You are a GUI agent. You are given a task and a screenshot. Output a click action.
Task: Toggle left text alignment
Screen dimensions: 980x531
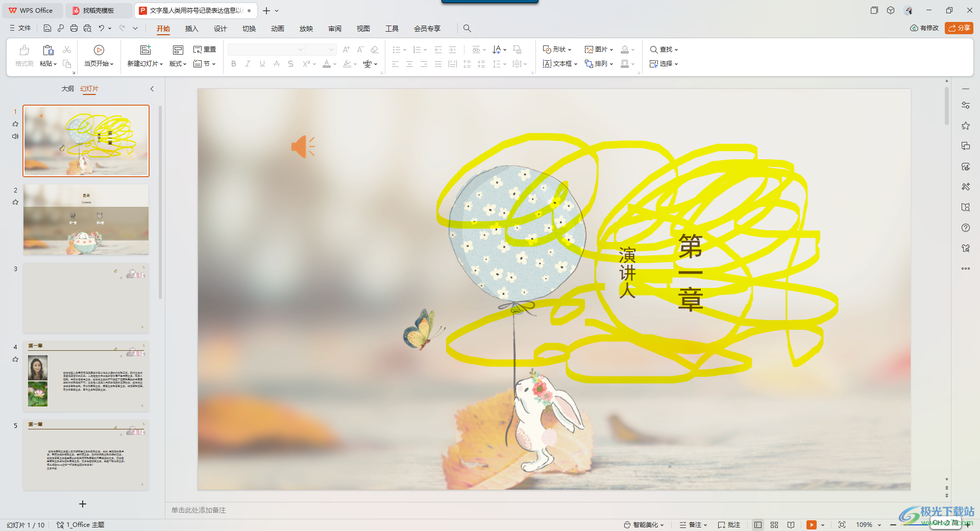point(395,64)
